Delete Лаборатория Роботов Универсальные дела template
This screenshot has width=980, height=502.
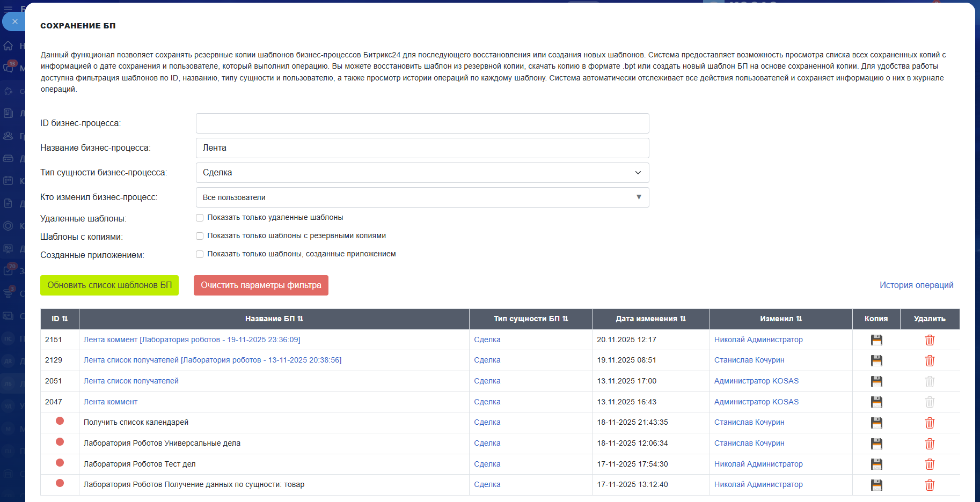pyautogui.click(x=930, y=444)
